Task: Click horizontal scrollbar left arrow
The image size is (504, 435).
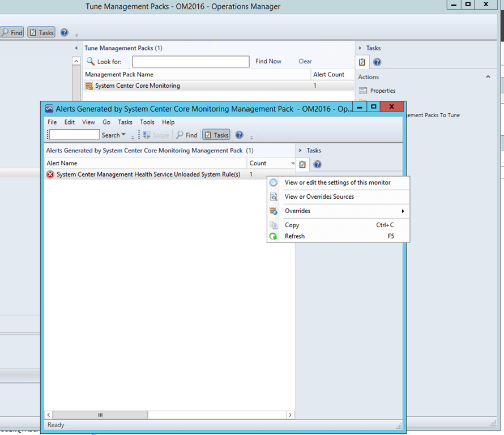Action: tap(49, 415)
